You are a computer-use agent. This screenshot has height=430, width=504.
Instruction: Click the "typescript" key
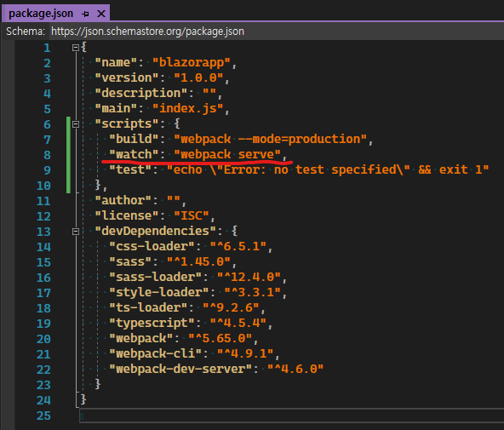(152, 323)
